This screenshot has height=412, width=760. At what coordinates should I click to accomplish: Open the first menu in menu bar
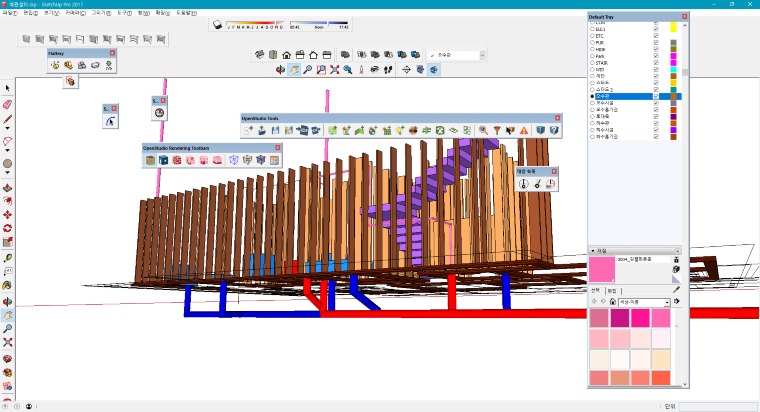[9, 13]
